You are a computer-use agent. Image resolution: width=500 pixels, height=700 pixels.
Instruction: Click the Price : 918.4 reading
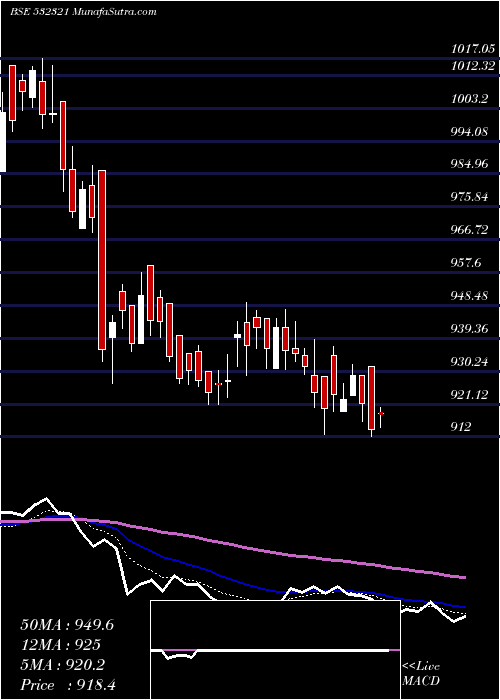68,685
